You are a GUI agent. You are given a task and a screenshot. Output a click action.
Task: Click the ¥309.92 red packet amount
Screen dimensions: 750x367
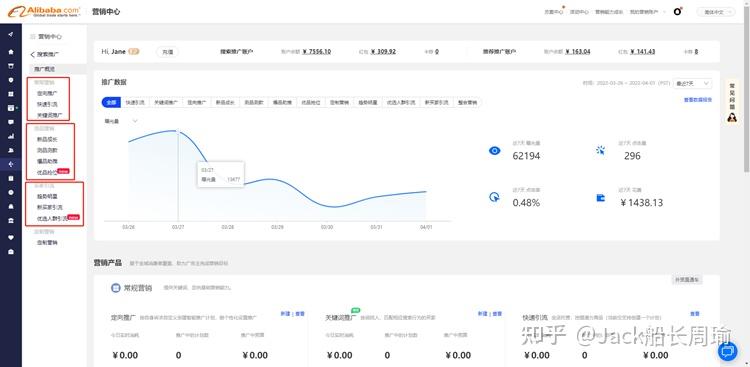coord(383,52)
